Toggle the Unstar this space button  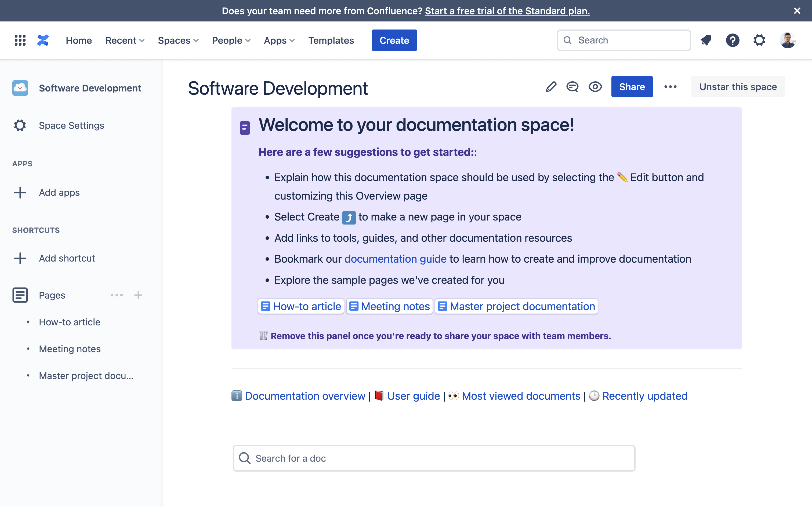(738, 87)
